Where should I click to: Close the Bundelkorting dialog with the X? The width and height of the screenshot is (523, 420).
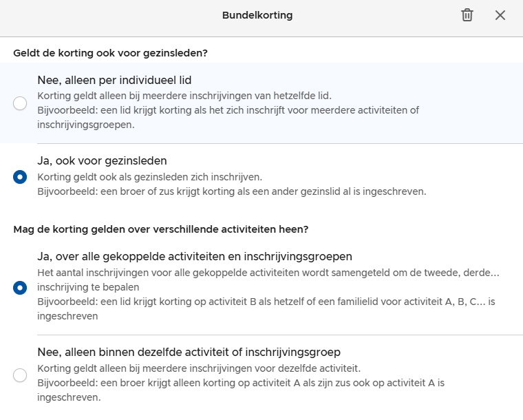(500, 15)
